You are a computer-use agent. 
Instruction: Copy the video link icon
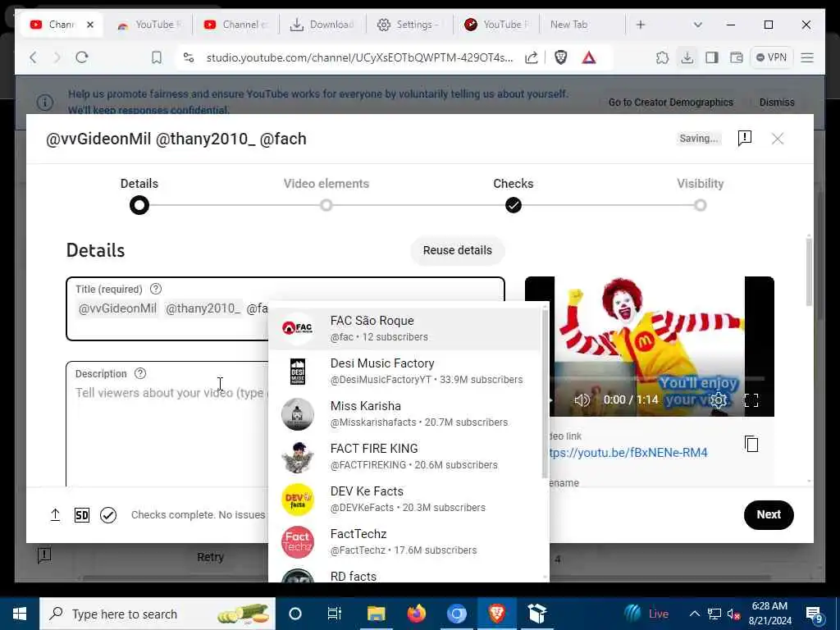pyautogui.click(x=751, y=444)
